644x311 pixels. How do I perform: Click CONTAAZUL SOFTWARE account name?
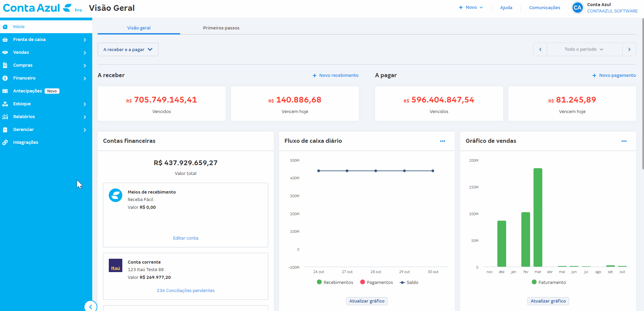(612, 11)
